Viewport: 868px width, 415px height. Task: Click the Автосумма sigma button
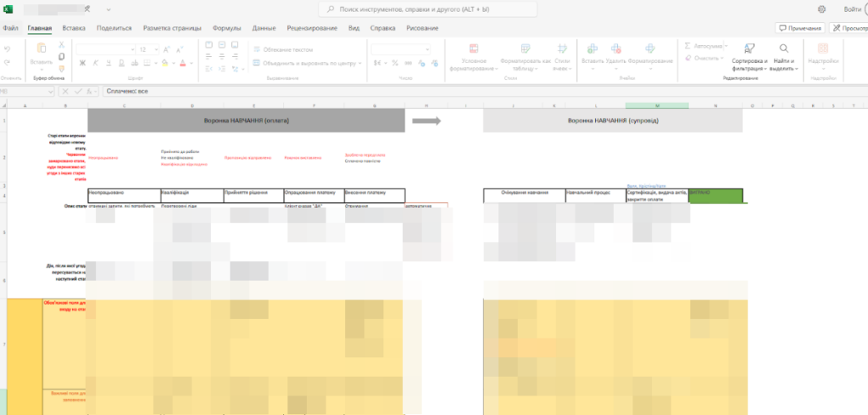(703, 46)
